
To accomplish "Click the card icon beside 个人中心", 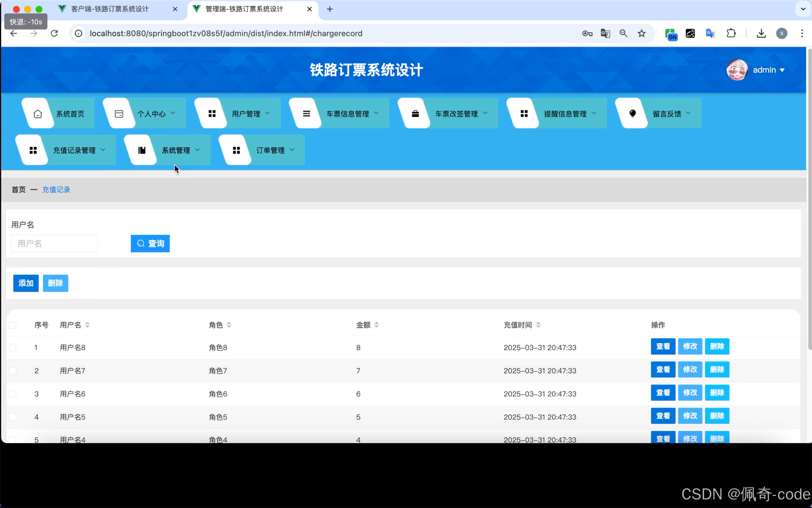I will point(119,114).
